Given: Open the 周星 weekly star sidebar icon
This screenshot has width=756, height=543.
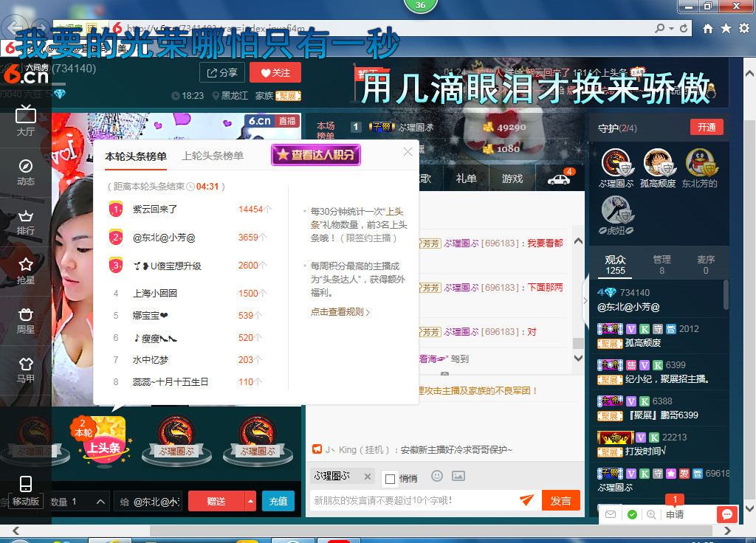Looking at the screenshot, I should (x=26, y=321).
